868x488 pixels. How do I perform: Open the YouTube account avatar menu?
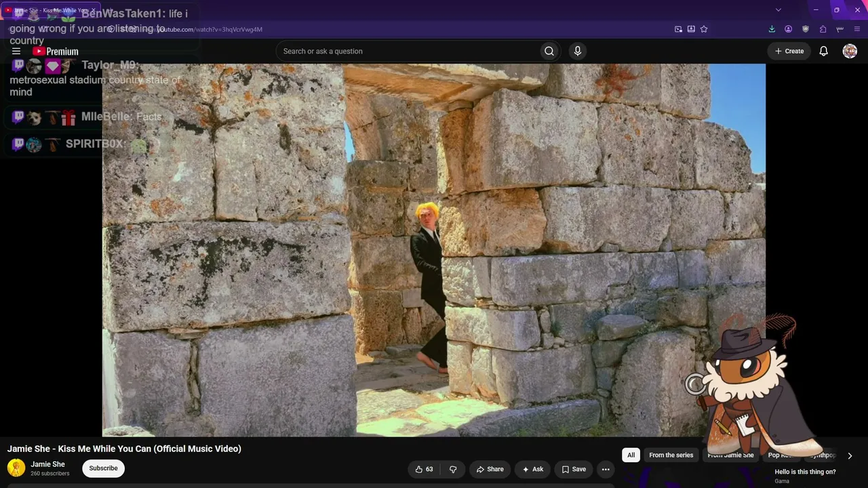(x=850, y=51)
